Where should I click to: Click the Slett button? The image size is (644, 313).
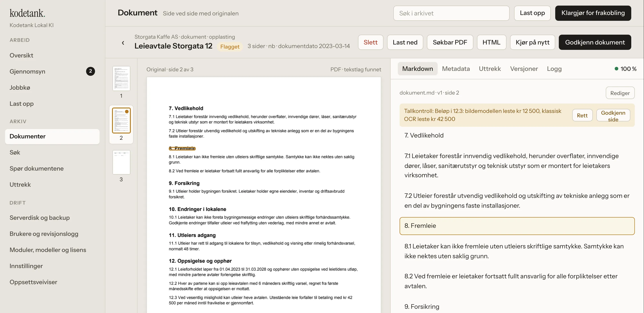pyautogui.click(x=371, y=42)
